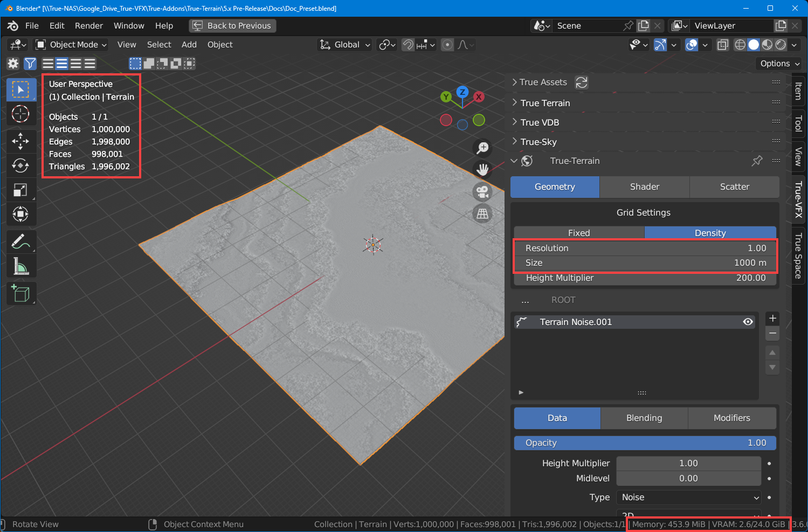Image resolution: width=808 pixels, height=532 pixels.
Task: Toggle camera view in viewport
Action: 482,191
